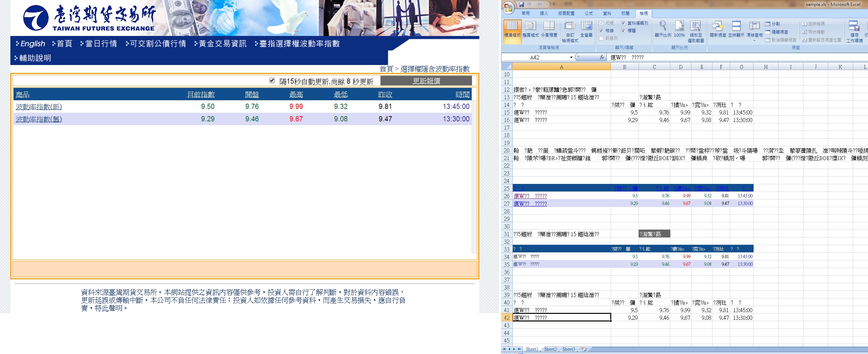This screenshot has width=868, height=354.
Task: Open 自訂檢視模式 custom views
Action: (570, 32)
